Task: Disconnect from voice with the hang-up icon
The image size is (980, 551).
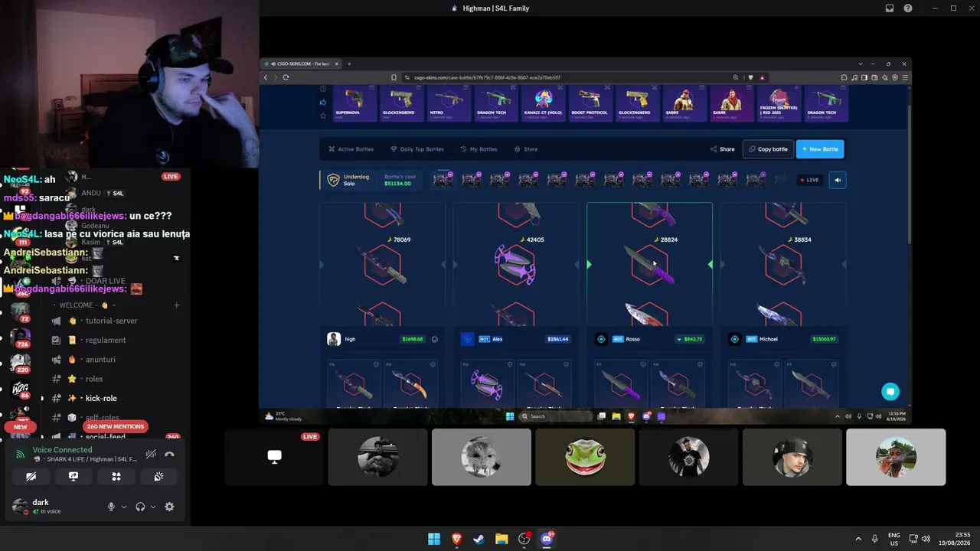Action: [169, 454]
